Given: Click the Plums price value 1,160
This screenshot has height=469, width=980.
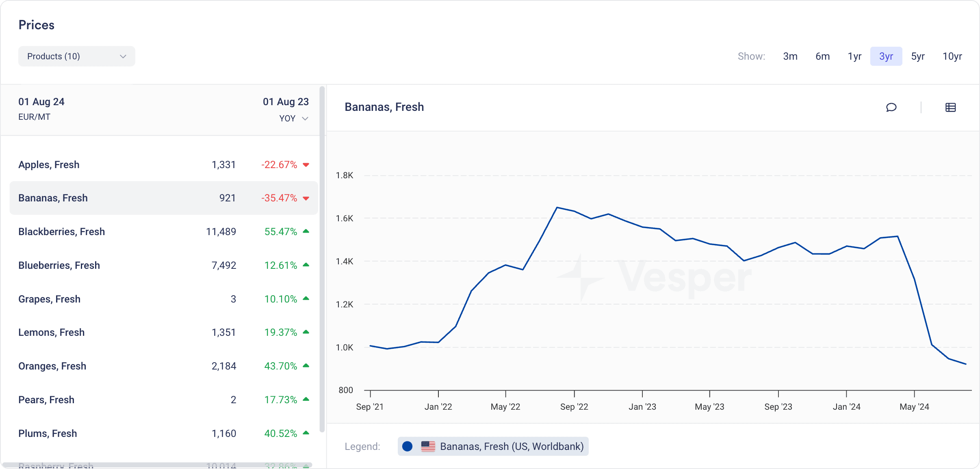Looking at the screenshot, I should [x=223, y=433].
